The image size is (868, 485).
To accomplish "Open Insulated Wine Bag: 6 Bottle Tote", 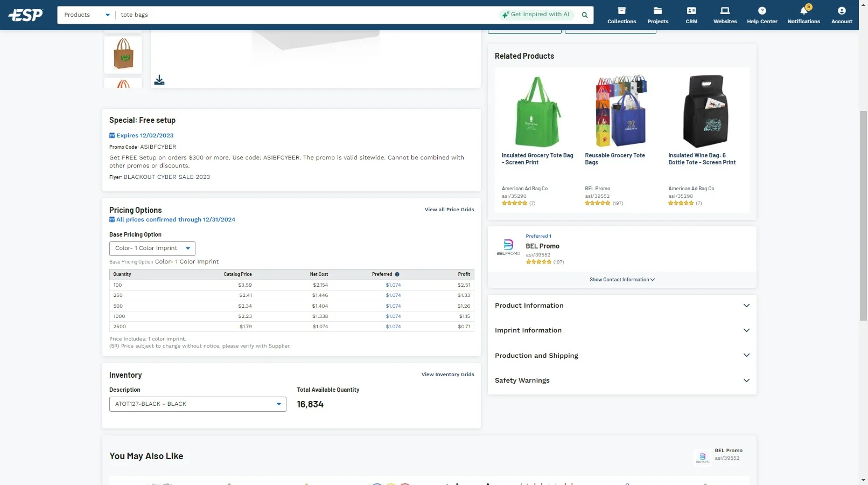I will (x=702, y=159).
